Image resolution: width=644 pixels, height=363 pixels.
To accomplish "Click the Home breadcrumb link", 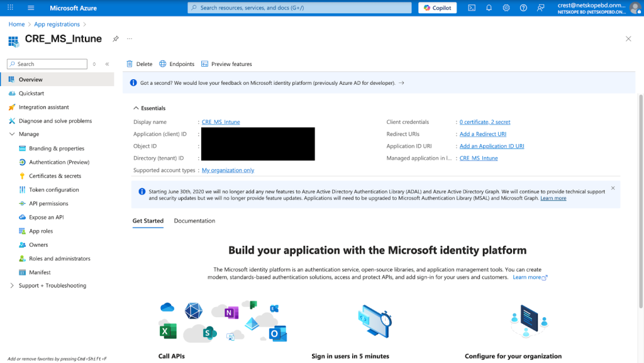I will [16, 25].
